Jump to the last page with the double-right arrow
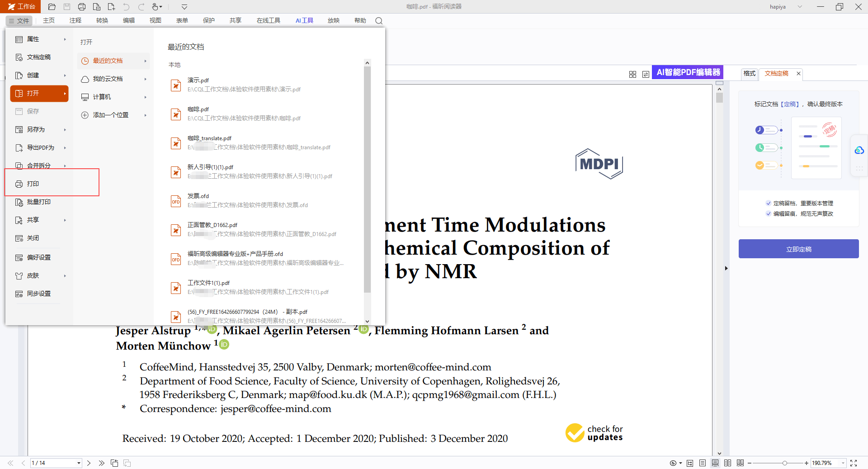This screenshot has height=469, width=868. 101,463
